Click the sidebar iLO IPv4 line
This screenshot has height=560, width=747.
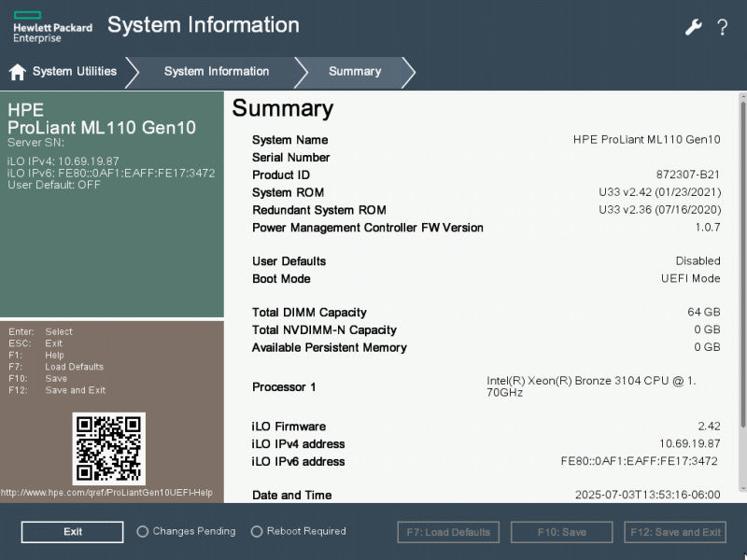click(63, 161)
